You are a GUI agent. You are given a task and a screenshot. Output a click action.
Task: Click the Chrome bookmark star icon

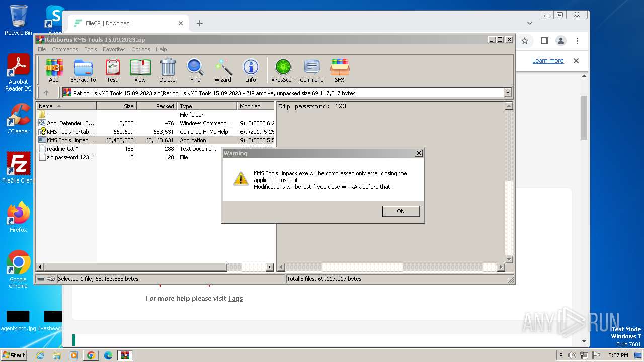pyautogui.click(x=525, y=41)
